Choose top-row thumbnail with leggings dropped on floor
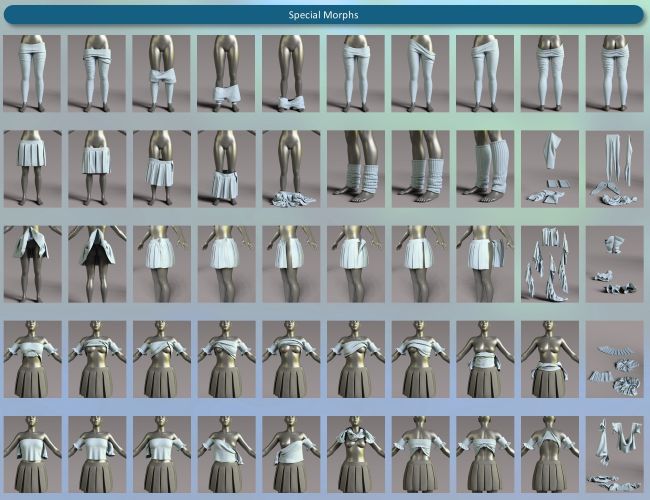 (x=291, y=73)
